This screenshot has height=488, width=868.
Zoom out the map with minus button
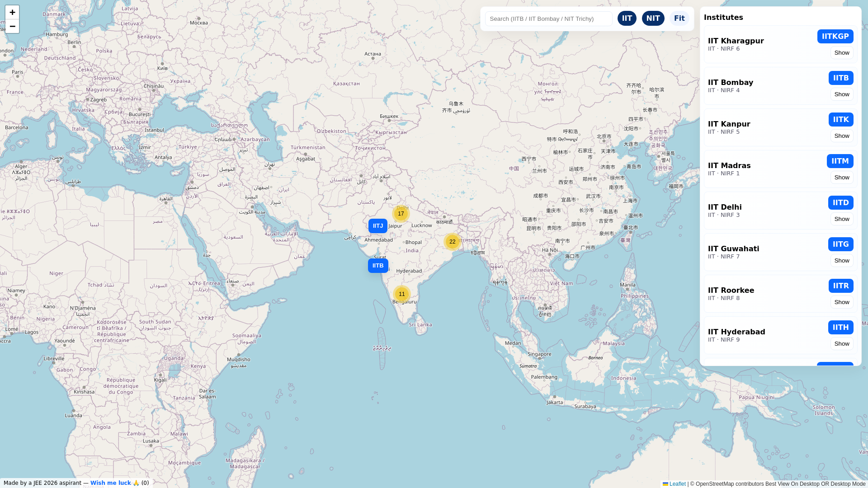[x=12, y=26]
